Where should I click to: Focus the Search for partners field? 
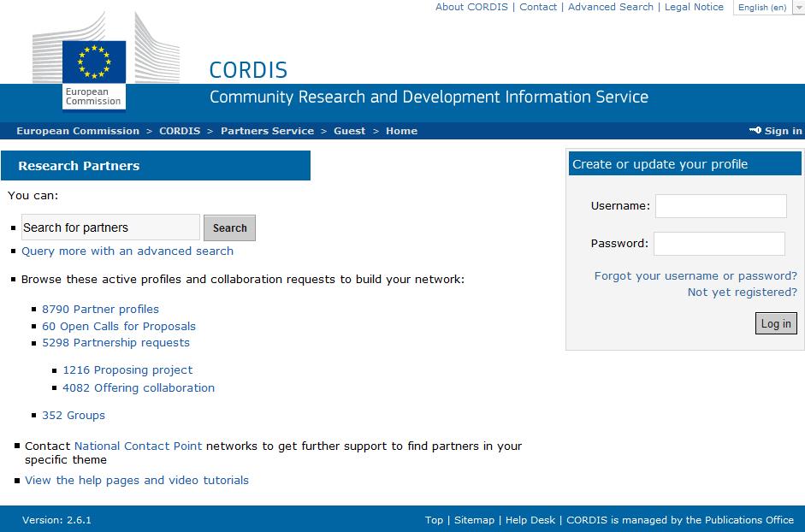click(110, 228)
